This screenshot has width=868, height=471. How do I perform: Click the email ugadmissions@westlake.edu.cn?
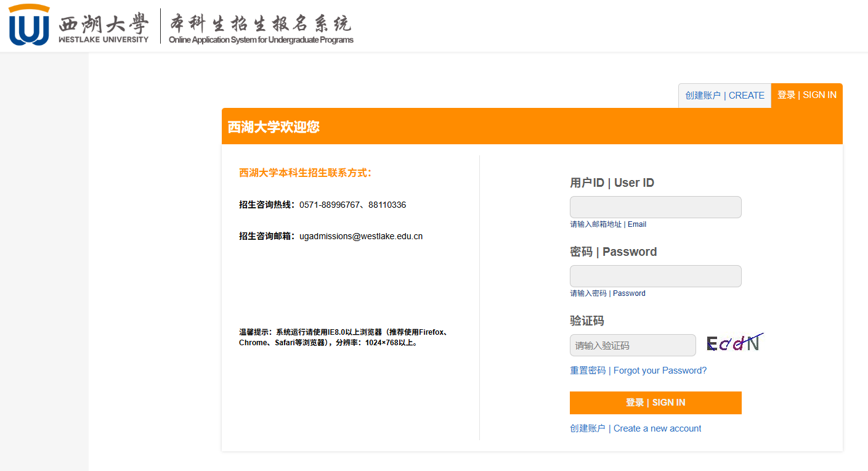click(x=361, y=236)
